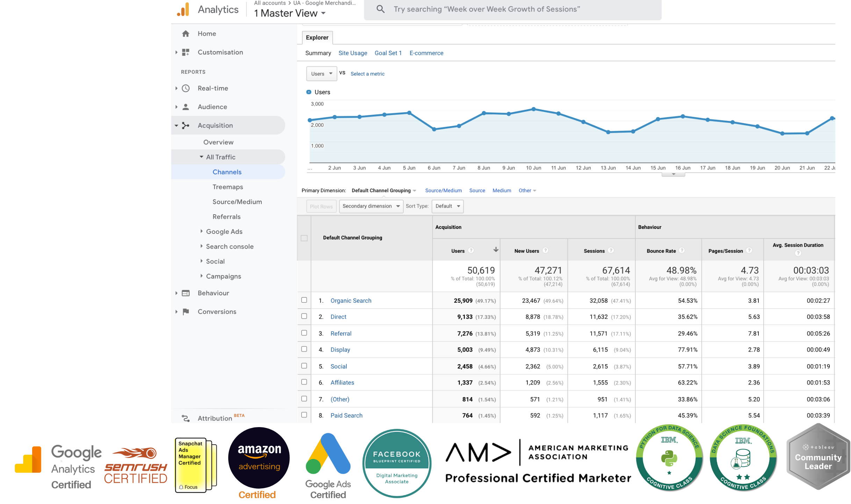Click the 16 Jun data point on chart
The width and height of the screenshot is (851, 504).
pos(683,116)
